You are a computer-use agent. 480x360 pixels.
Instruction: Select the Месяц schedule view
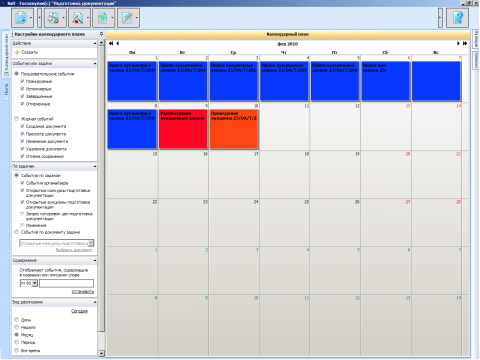pyautogui.click(x=16, y=335)
